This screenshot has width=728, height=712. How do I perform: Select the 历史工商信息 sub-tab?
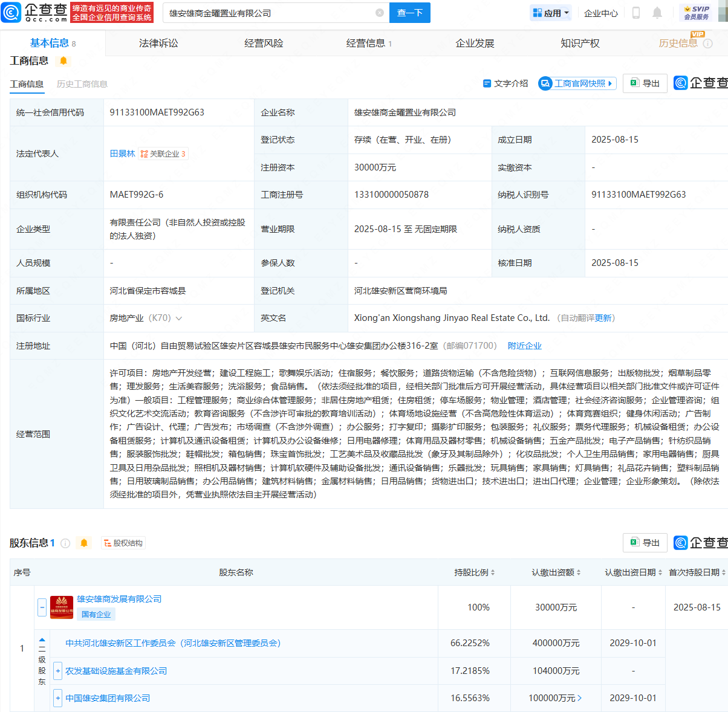click(82, 84)
